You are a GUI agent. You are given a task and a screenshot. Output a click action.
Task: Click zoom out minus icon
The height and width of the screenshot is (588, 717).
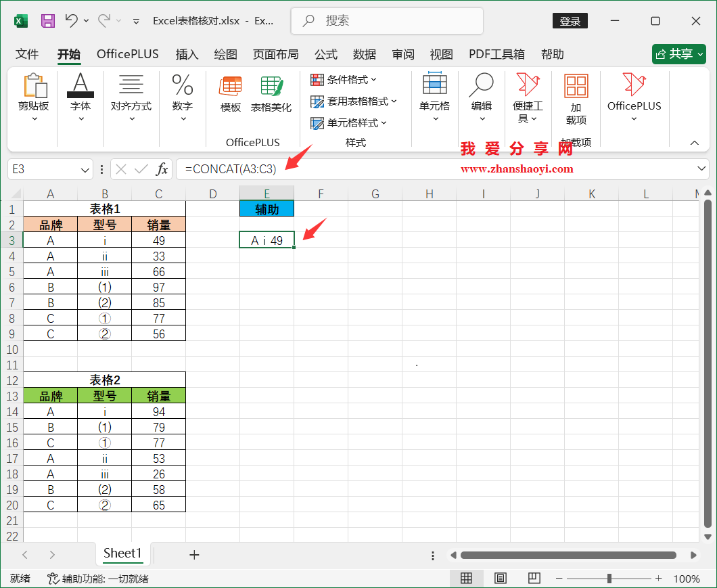[x=559, y=579]
